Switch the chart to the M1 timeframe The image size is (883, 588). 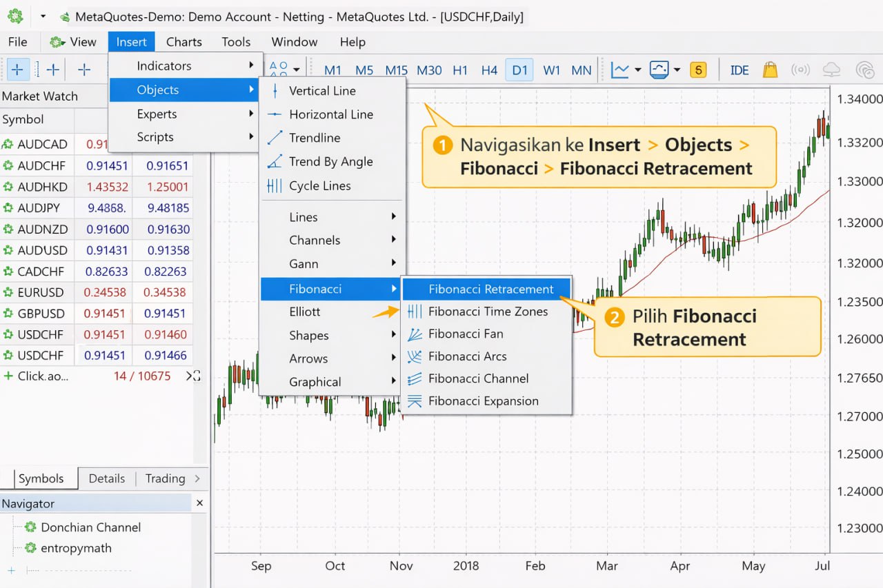click(333, 70)
